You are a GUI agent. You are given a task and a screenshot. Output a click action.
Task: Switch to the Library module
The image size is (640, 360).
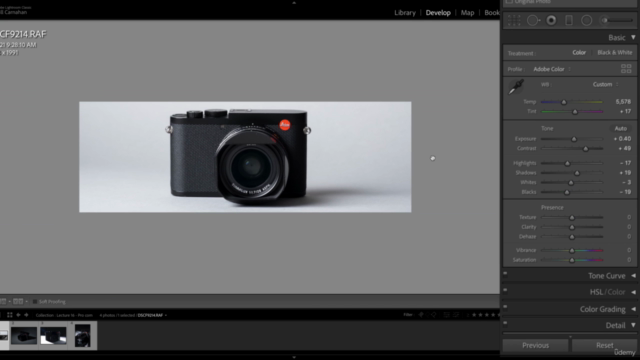click(405, 13)
